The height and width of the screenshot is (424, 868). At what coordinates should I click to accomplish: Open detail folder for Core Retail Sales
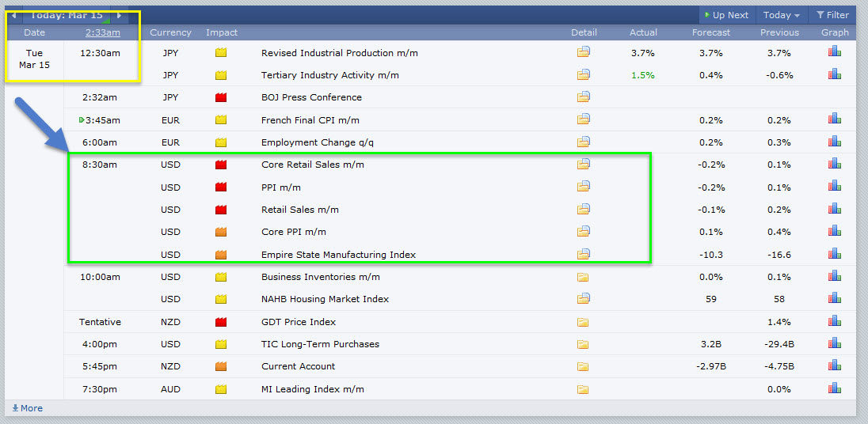coord(584,165)
